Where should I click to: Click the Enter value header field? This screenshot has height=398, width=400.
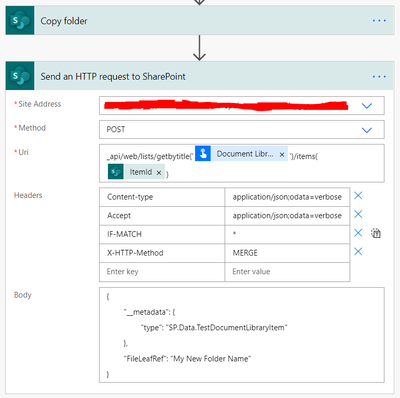287,272
